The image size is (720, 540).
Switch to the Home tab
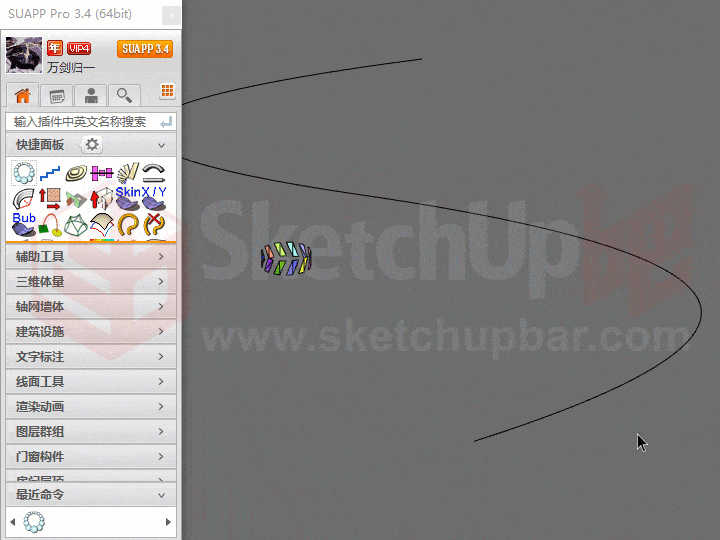coord(22,96)
